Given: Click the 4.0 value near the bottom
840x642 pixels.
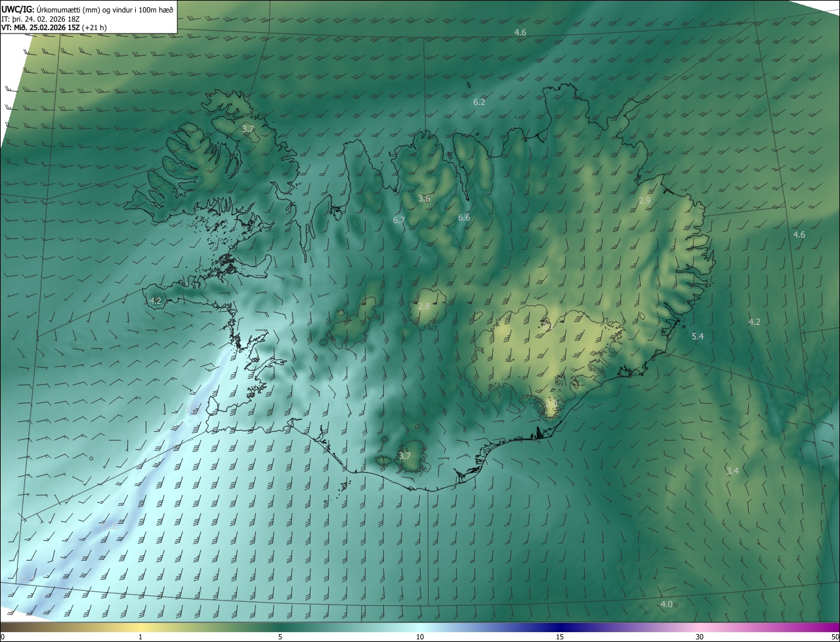Looking at the screenshot, I should pos(666,604).
